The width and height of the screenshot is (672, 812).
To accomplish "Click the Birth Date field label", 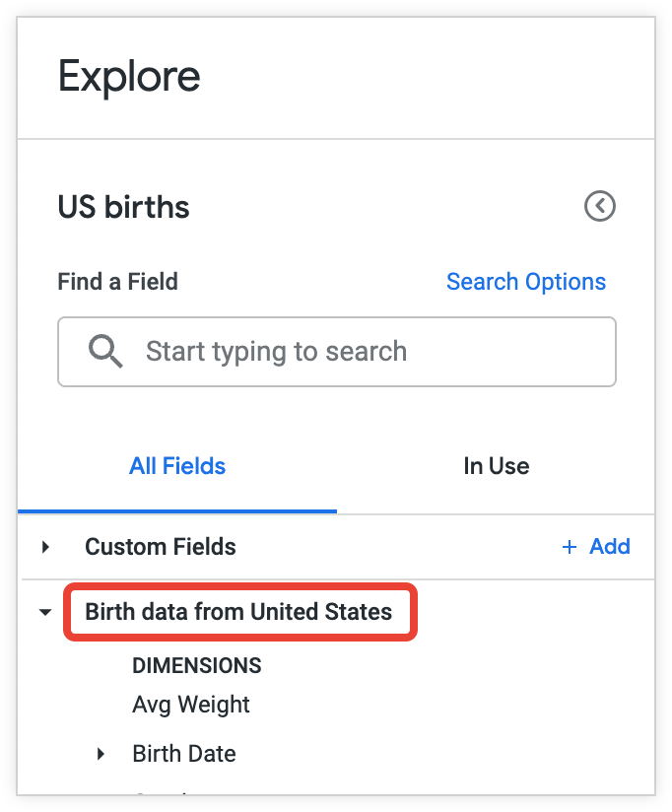I will pyautogui.click(x=184, y=755).
